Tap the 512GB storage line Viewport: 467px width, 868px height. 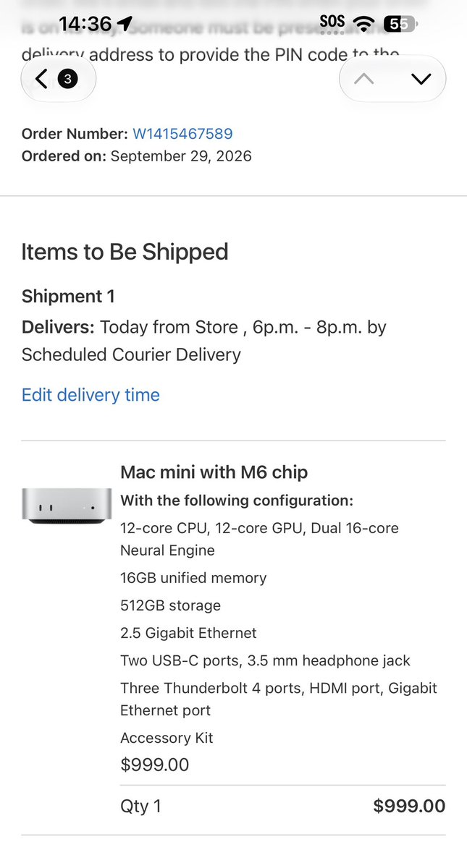pos(170,605)
